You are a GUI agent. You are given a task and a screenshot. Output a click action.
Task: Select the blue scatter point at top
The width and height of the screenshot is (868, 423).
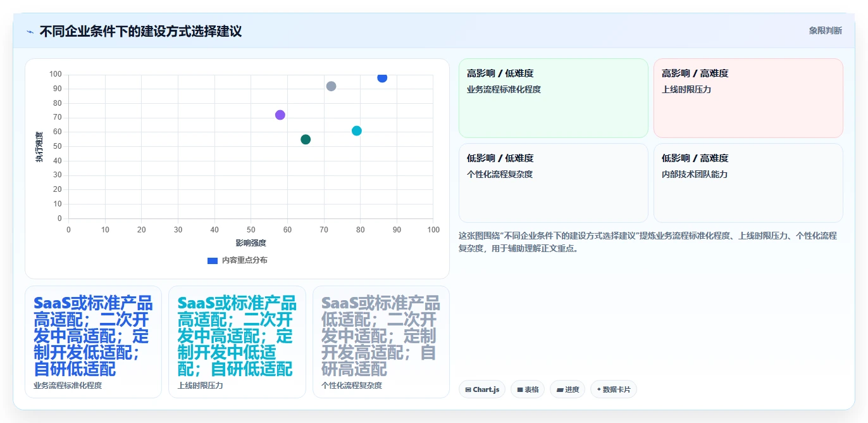(x=382, y=77)
